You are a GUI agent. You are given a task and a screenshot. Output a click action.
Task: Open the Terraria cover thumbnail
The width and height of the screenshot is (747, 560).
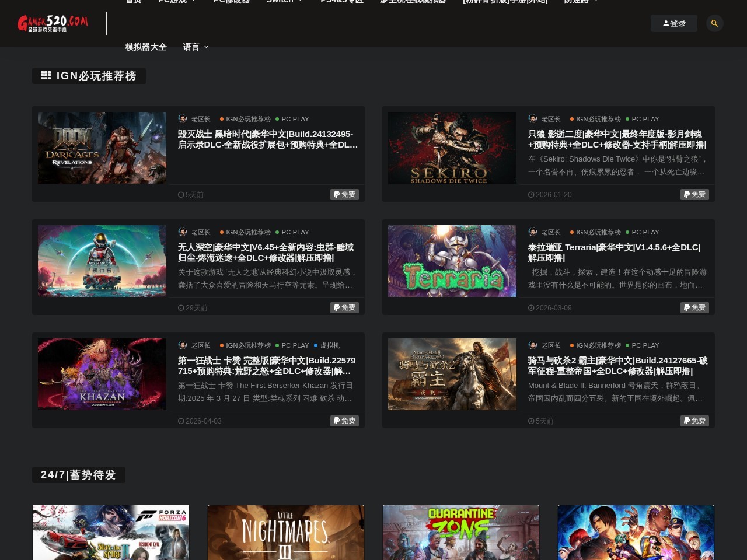(x=452, y=261)
